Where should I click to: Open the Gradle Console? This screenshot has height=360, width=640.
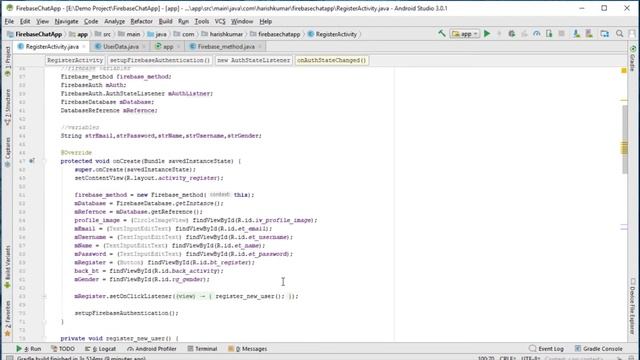click(599, 349)
